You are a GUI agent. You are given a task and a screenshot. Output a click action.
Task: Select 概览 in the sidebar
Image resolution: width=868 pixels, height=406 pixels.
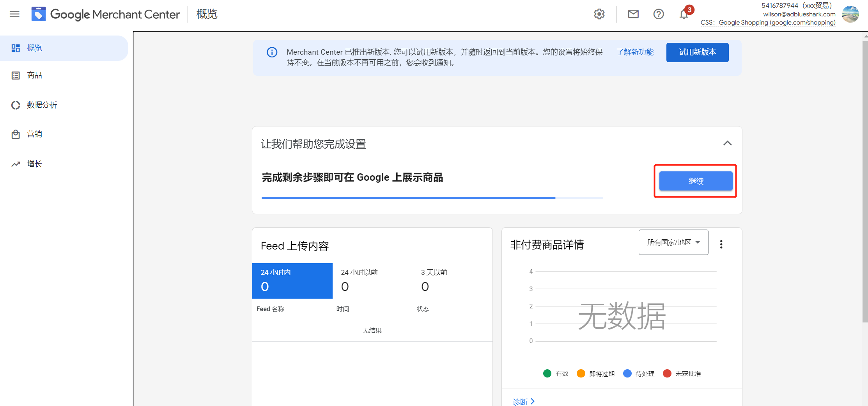(64, 48)
